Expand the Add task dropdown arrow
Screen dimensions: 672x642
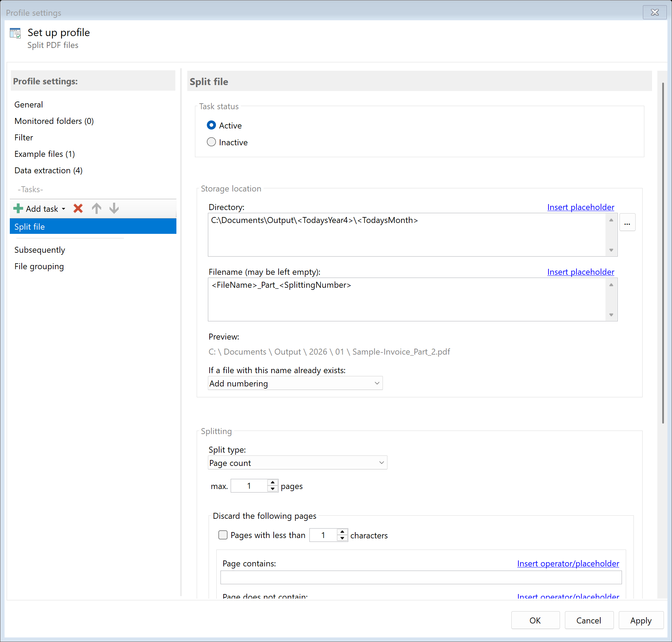pos(63,208)
